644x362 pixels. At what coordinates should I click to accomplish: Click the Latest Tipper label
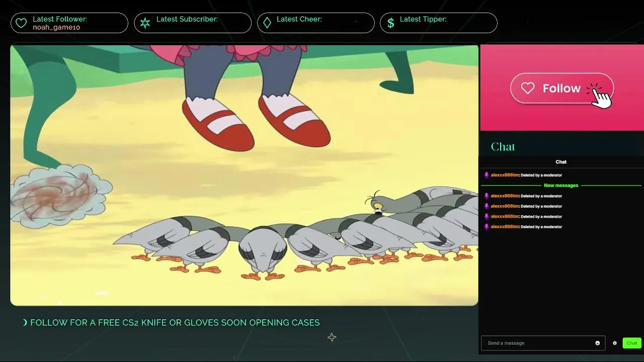point(423,19)
